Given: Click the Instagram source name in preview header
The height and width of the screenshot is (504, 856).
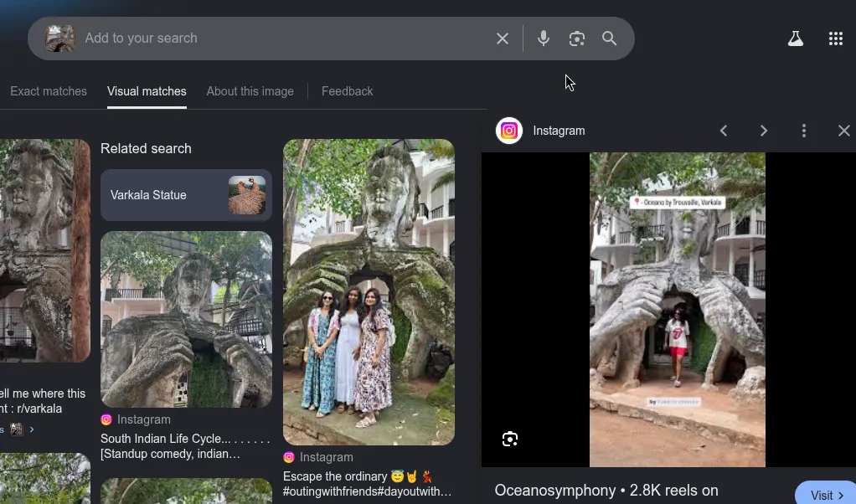Looking at the screenshot, I should tap(559, 131).
